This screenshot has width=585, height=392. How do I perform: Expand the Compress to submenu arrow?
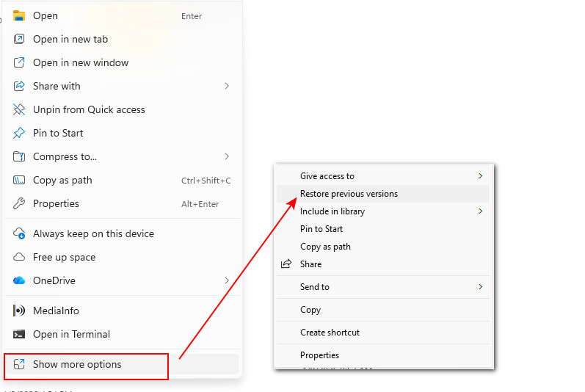point(227,156)
